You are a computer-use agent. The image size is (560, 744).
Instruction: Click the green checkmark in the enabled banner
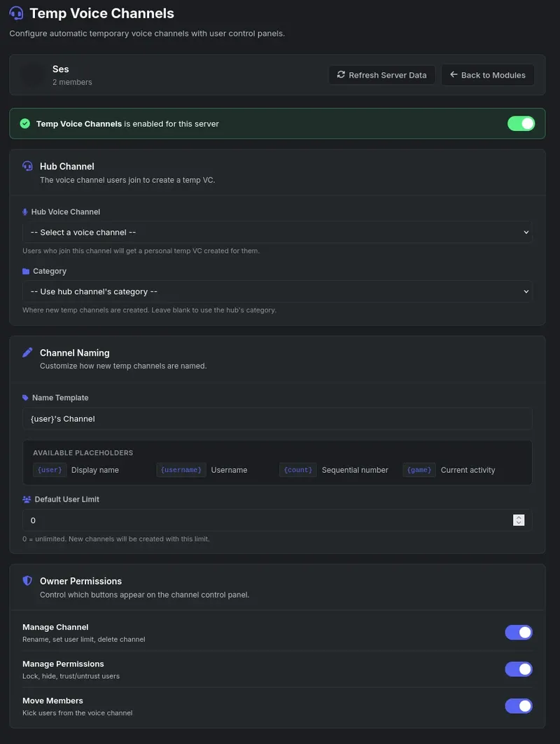click(24, 123)
